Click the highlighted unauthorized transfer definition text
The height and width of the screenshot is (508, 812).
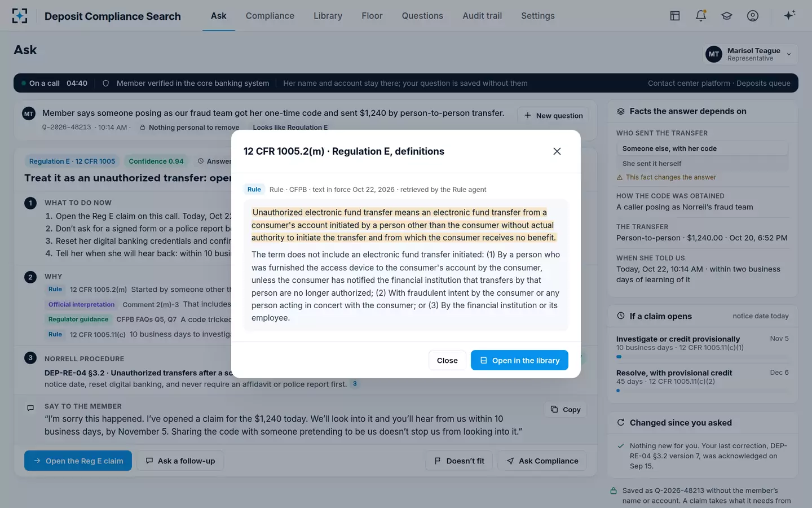tap(403, 225)
